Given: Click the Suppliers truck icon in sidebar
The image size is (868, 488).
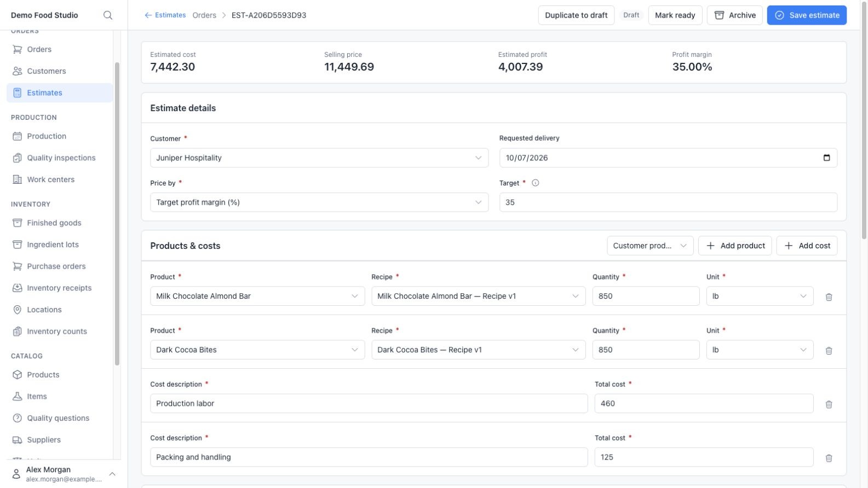Looking at the screenshot, I should [18, 440].
